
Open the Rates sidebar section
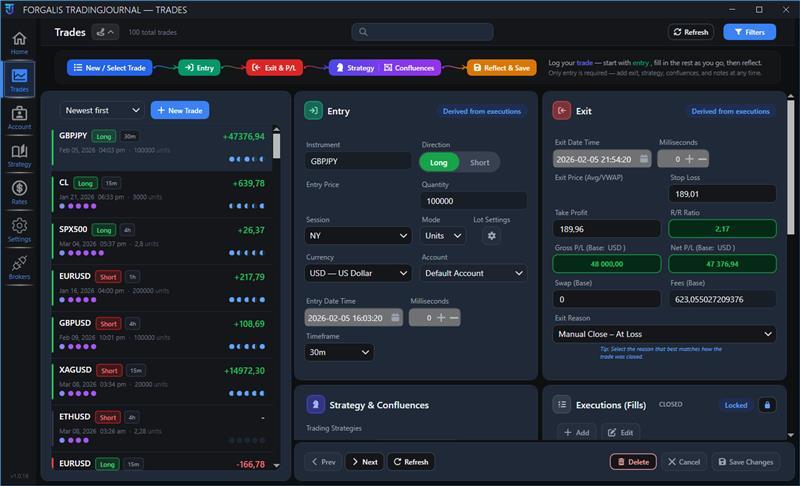click(19, 192)
